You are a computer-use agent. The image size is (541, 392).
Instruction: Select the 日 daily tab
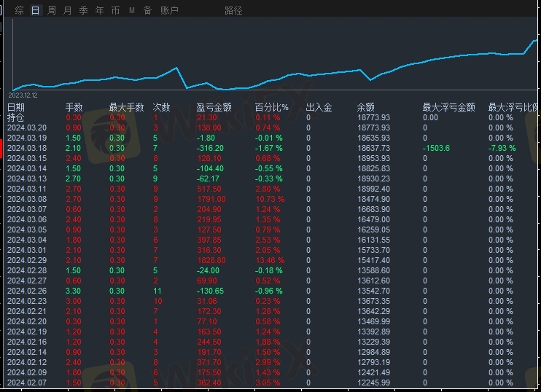tap(35, 11)
